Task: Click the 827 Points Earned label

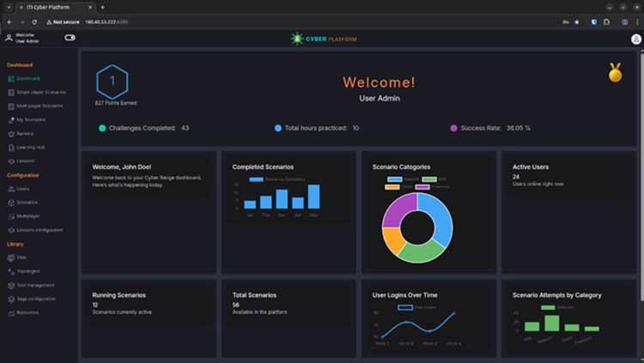Action: point(116,103)
